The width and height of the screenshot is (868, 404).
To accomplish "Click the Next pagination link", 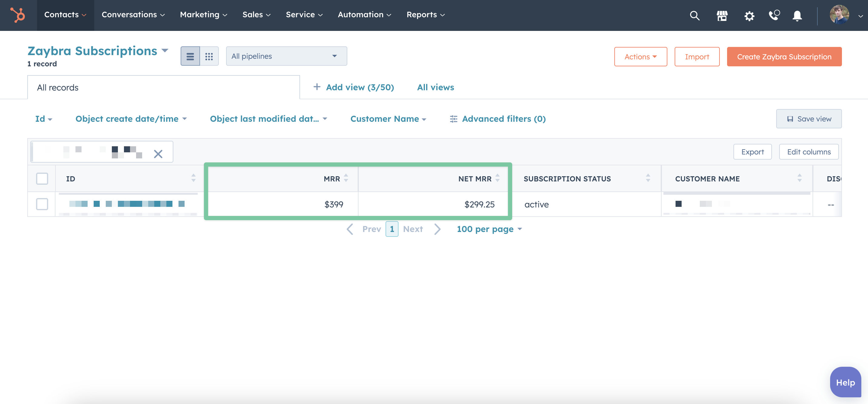I will click(413, 229).
